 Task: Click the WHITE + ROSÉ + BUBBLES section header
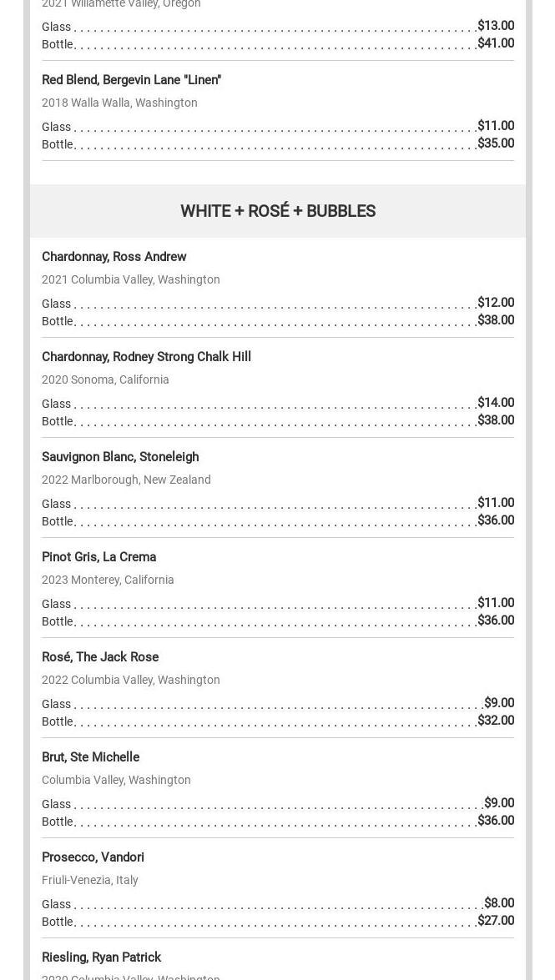(x=277, y=211)
